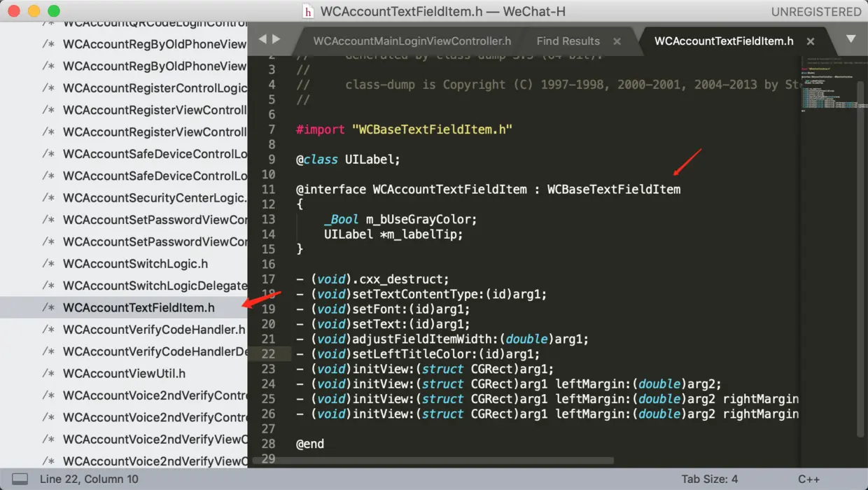The height and width of the screenshot is (490, 868).
Task: Change the C++ syntax selector
Action: pyautogui.click(x=809, y=479)
